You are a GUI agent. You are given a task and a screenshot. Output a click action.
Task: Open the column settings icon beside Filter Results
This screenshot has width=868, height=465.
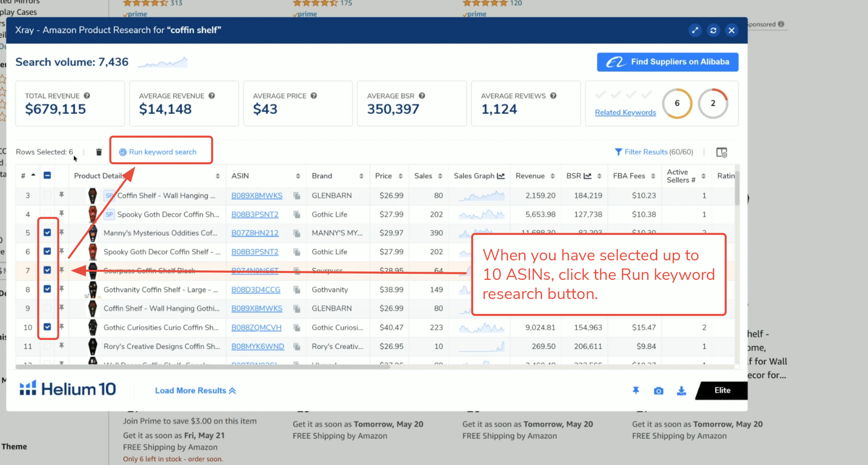click(x=721, y=152)
